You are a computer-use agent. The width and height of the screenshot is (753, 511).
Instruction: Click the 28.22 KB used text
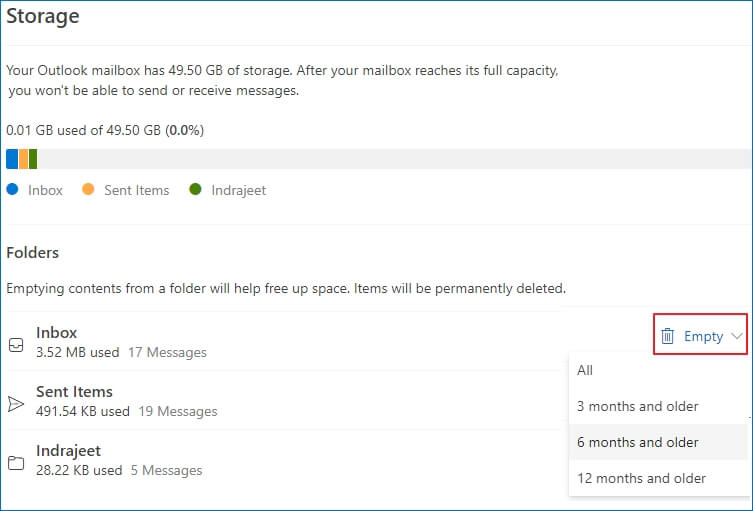pyautogui.click(x=79, y=470)
